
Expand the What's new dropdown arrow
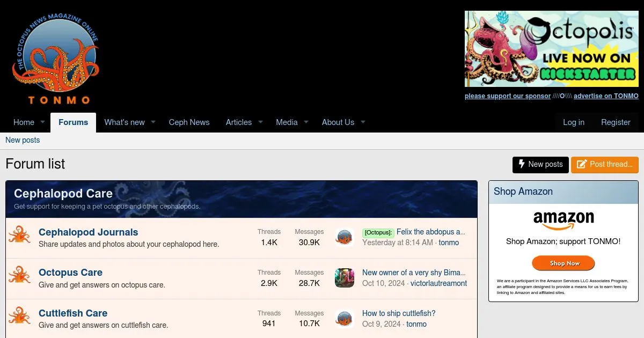(x=153, y=122)
